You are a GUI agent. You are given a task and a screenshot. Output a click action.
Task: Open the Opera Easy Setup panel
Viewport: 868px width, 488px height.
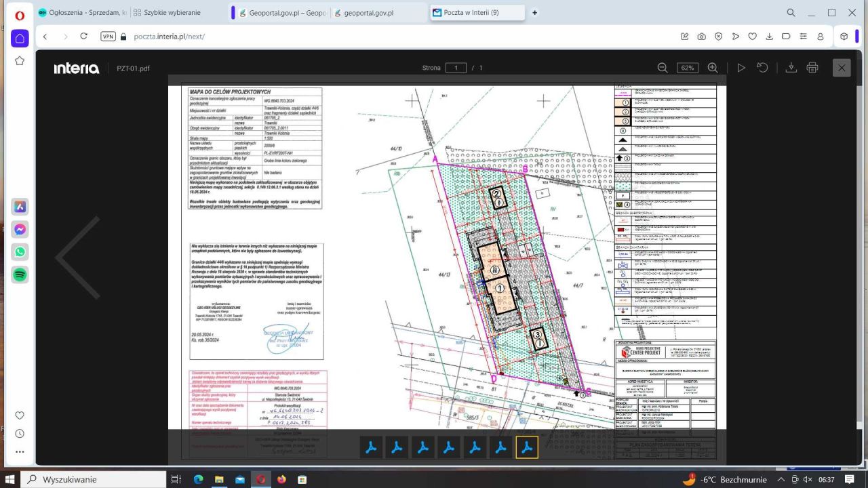(x=803, y=37)
